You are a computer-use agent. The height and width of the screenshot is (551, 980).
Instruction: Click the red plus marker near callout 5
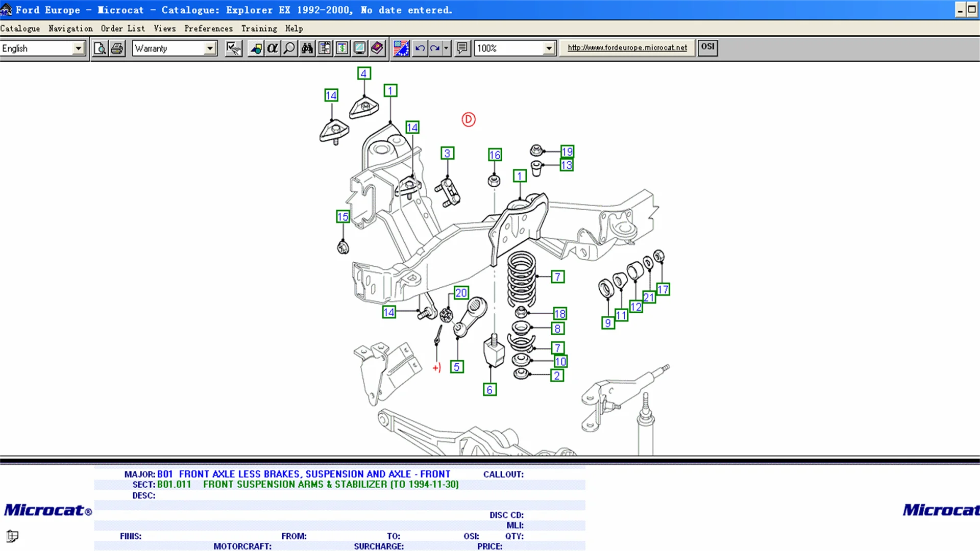click(x=437, y=368)
